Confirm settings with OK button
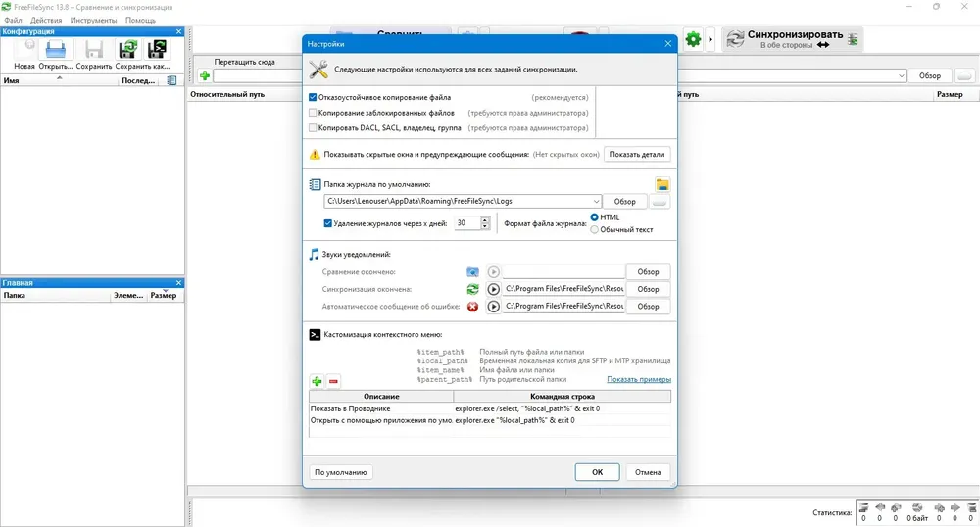 click(x=598, y=473)
